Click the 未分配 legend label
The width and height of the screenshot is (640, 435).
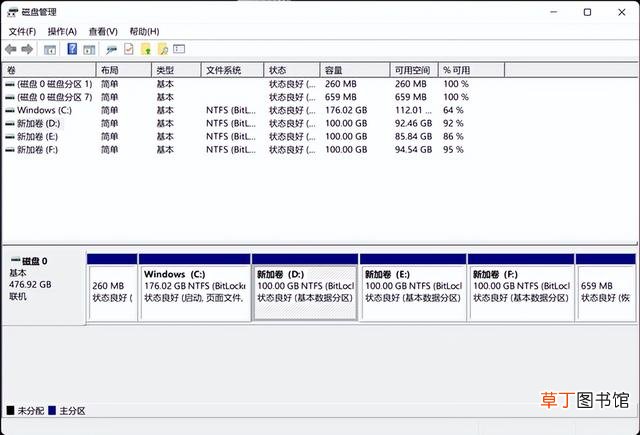pyautogui.click(x=31, y=411)
